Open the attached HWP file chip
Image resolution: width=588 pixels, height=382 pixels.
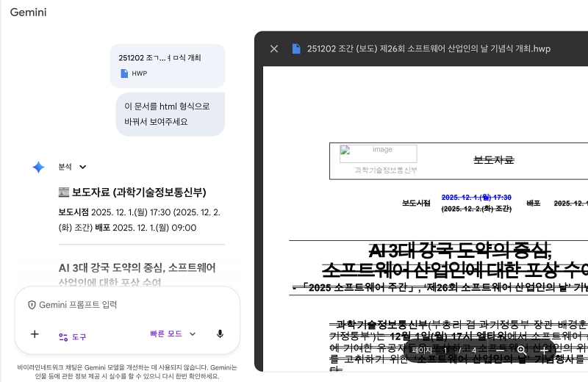point(168,65)
